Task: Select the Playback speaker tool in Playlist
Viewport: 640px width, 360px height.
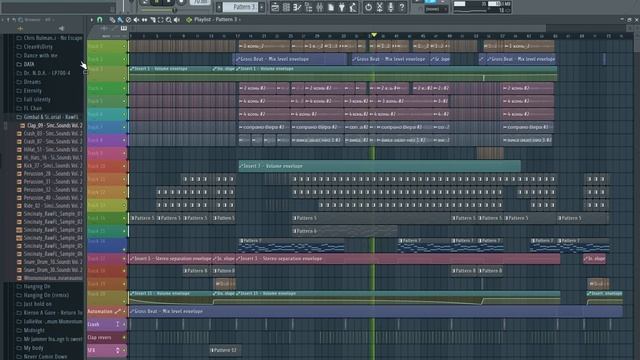Action: pos(177,20)
